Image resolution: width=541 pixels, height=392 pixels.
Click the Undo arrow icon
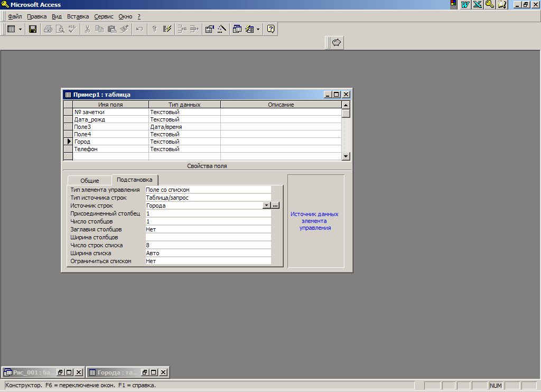click(139, 30)
